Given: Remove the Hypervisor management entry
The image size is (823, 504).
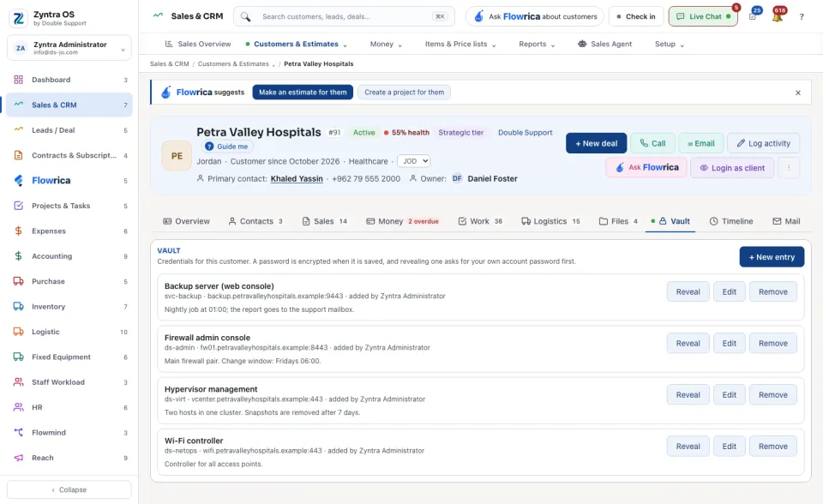Looking at the screenshot, I should (773, 395).
